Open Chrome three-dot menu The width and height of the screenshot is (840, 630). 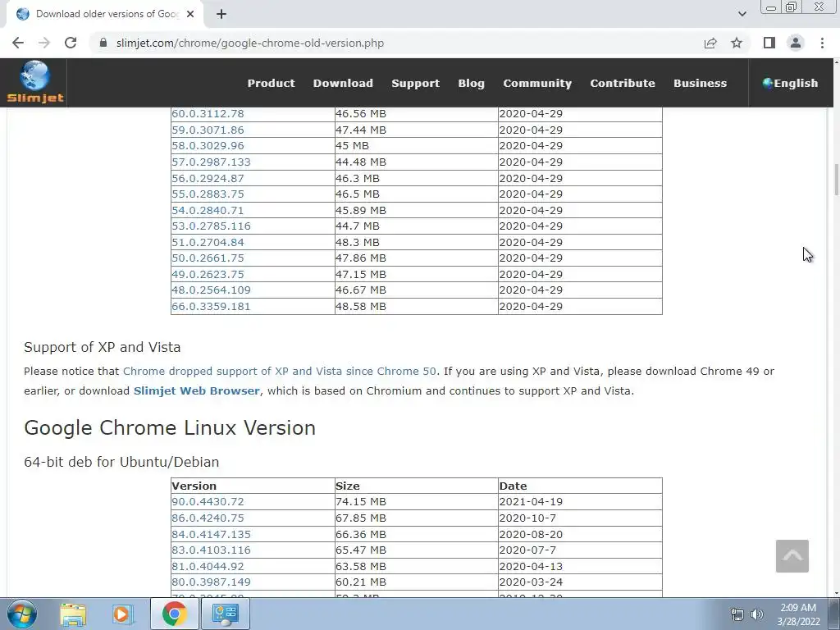[822, 43]
